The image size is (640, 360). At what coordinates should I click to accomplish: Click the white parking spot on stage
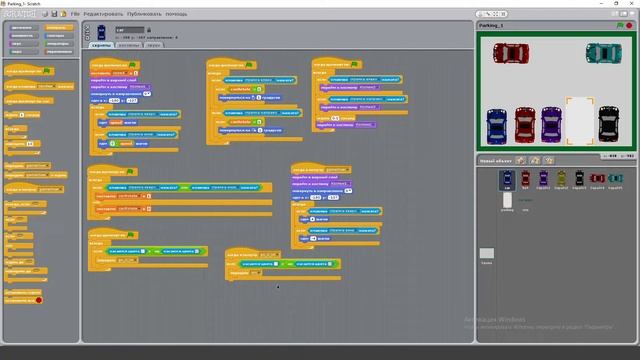(580, 121)
